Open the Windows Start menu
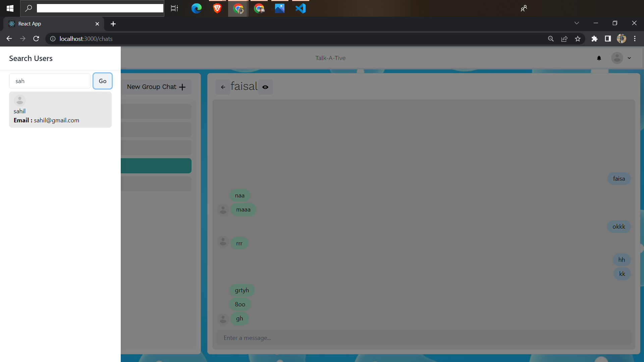 click(x=10, y=8)
